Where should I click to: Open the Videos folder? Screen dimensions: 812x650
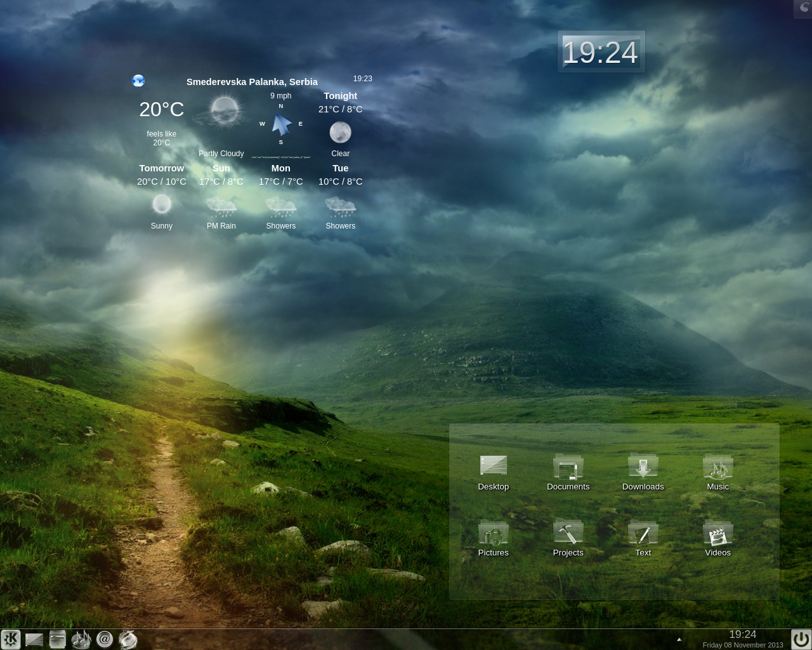(718, 533)
